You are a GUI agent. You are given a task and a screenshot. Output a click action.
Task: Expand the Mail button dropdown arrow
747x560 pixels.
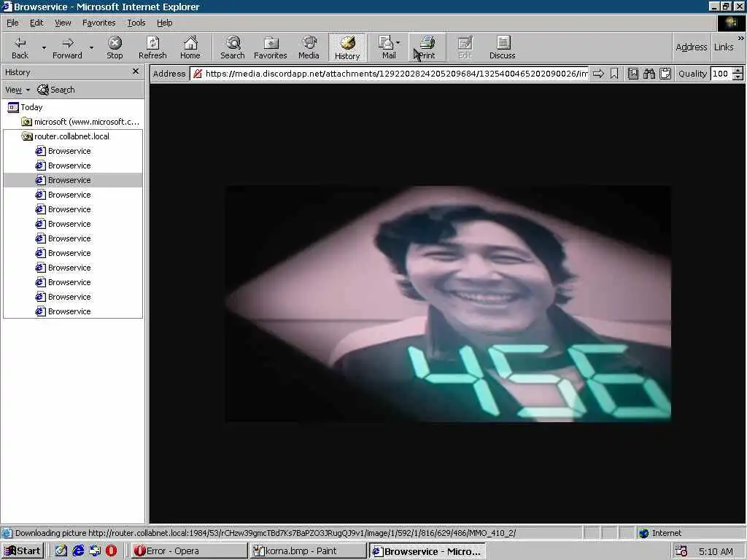(x=398, y=43)
